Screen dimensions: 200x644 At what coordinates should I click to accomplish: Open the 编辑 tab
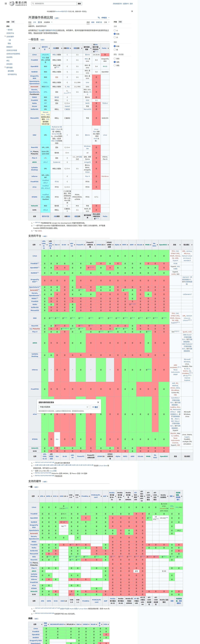click(93, 22)
